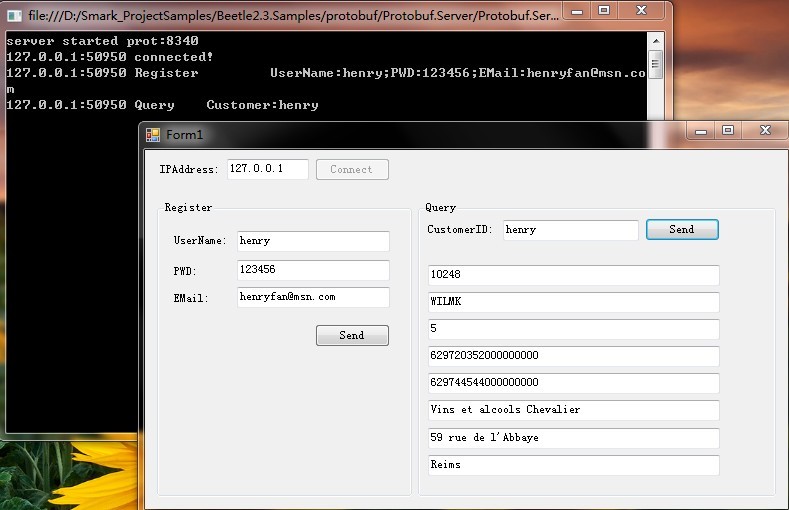
Task: Send the Query request
Action: (682, 229)
